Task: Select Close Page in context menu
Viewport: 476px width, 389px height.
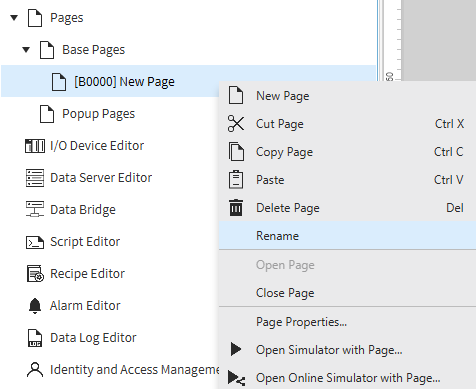Action: [347, 293]
